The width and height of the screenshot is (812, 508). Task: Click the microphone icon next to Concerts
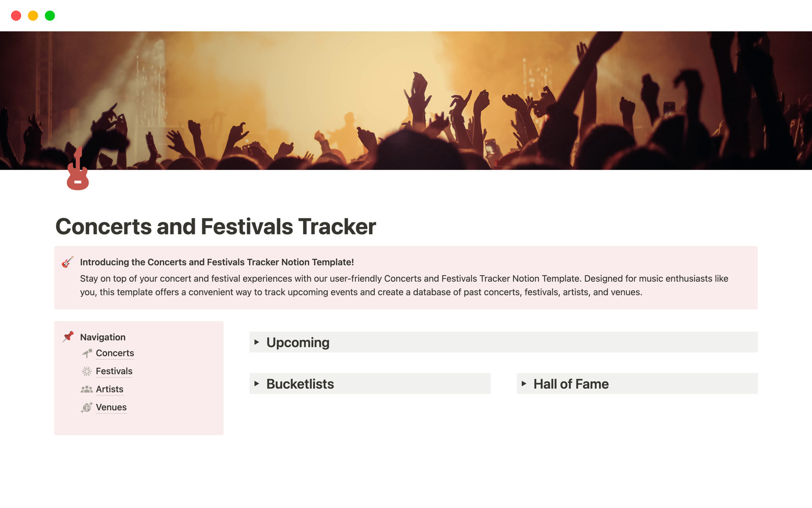click(87, 353)
